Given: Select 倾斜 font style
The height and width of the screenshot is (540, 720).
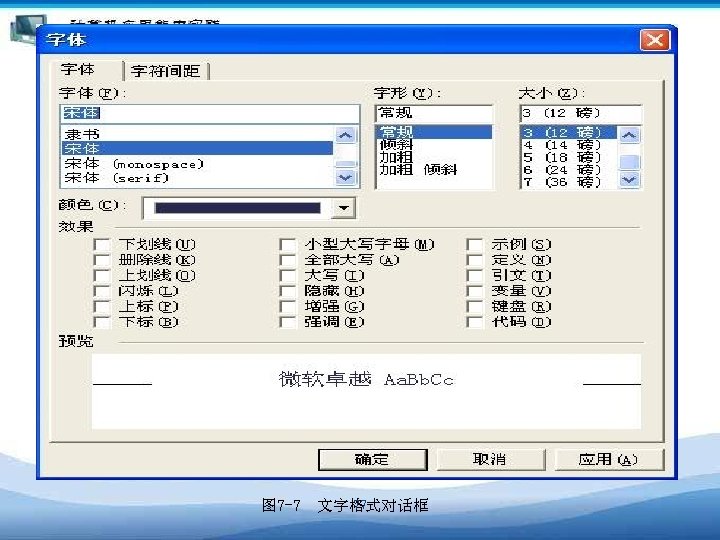Looking at the screenshot, I should pos(434,145).
